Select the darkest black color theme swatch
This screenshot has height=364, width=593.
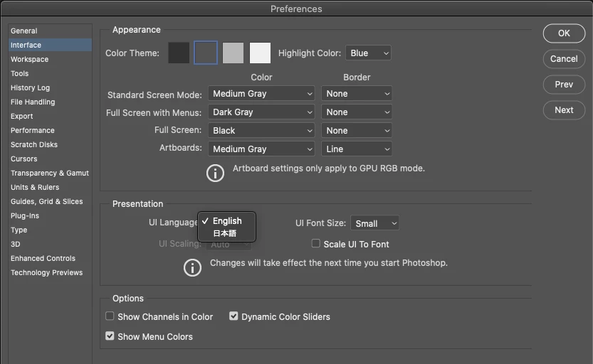click(179, 53)
